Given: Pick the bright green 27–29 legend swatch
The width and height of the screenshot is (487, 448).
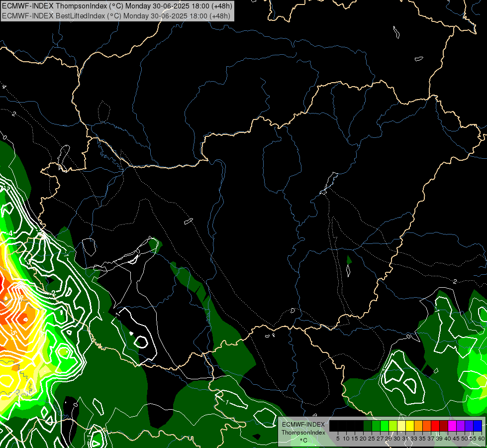Looking at the screenshot, I should click(385, 426).
